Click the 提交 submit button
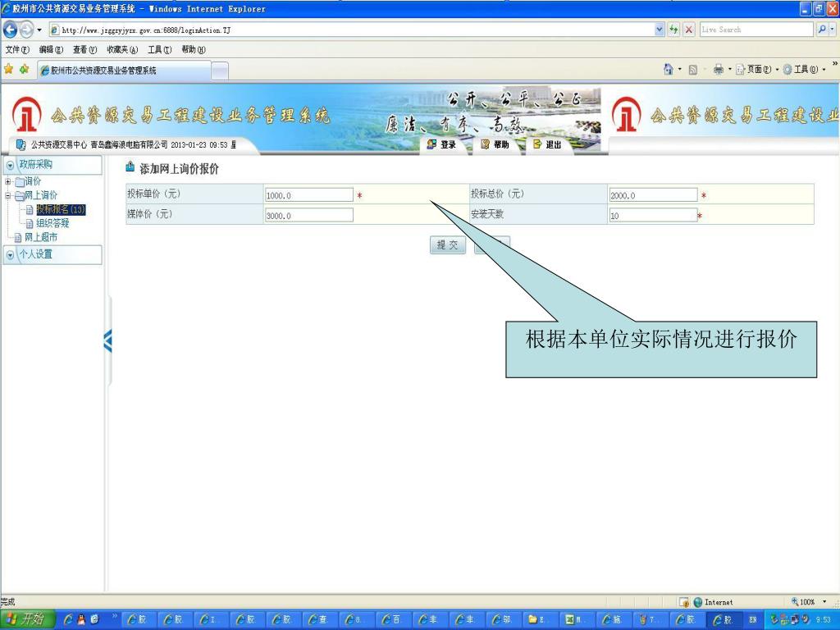The height and width of the screenshot is (630, 840). [447, 244]
